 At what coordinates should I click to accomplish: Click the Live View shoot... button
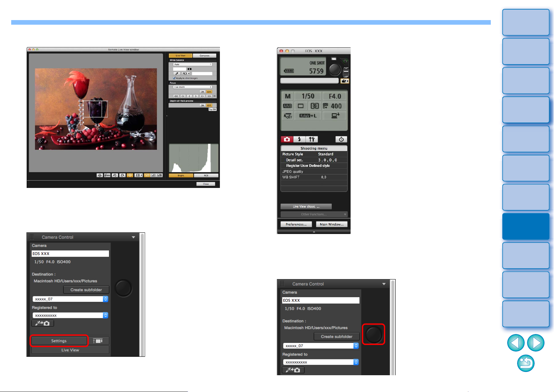tap(306, 207)
